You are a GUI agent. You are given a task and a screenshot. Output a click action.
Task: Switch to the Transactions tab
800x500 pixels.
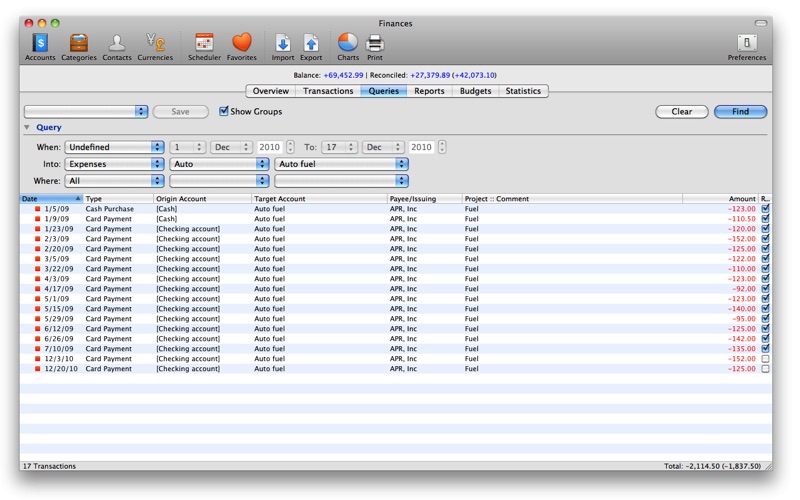[328, 91]
